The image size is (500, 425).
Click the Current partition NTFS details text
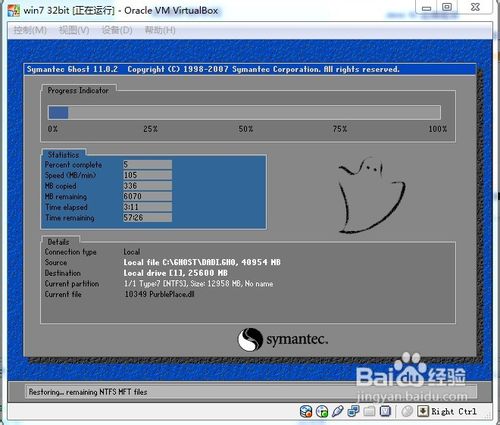[x=199, y=284]
